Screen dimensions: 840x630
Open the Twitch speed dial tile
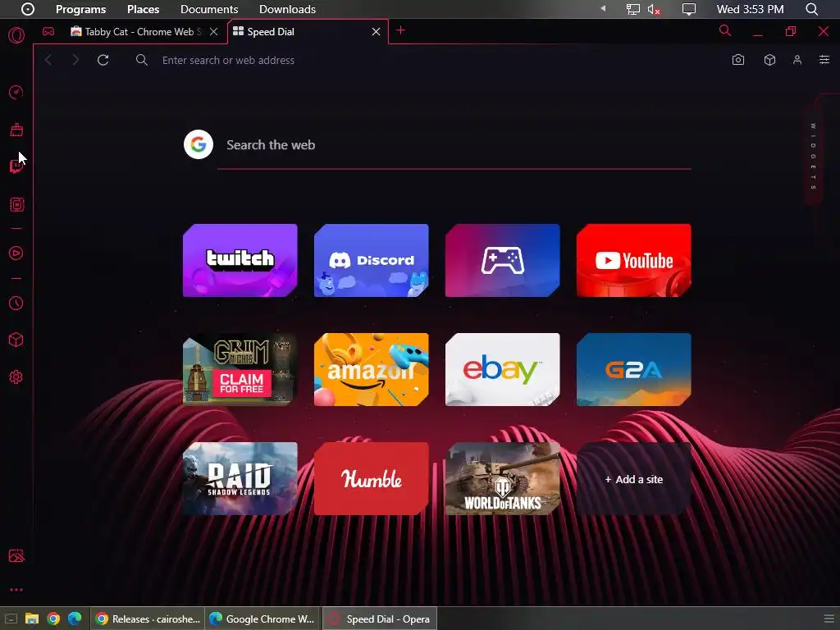coord(240,260)
